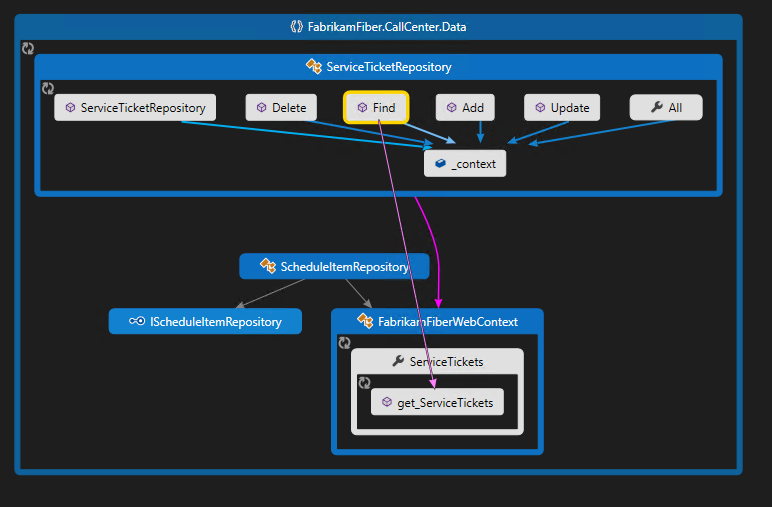Click the class icon beside ServiceTicketRepository header
The image size is (772, 507).
314,67
